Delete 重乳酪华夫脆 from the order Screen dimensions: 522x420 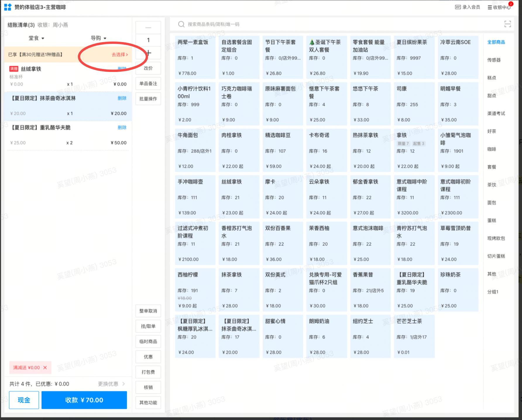[x=122, y=128]
